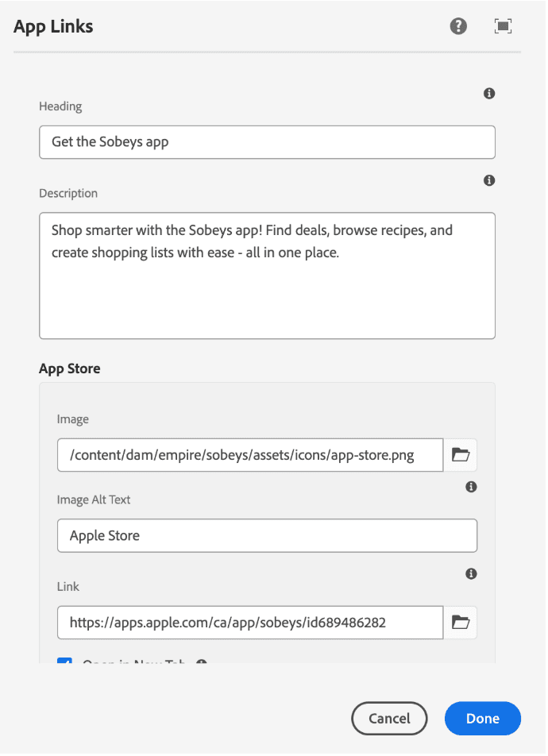This screenshot has width=548, height=756.
Task: Show info tooltip for the Description field
Action: tap(489, 181)
